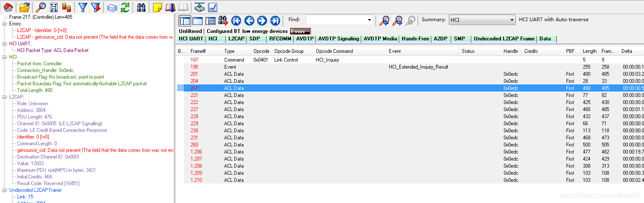The width and height of the screenshot is (644, 203).
Task: Switch to the RFCOMM protocol tab
Action: click(x=280, y=39)
